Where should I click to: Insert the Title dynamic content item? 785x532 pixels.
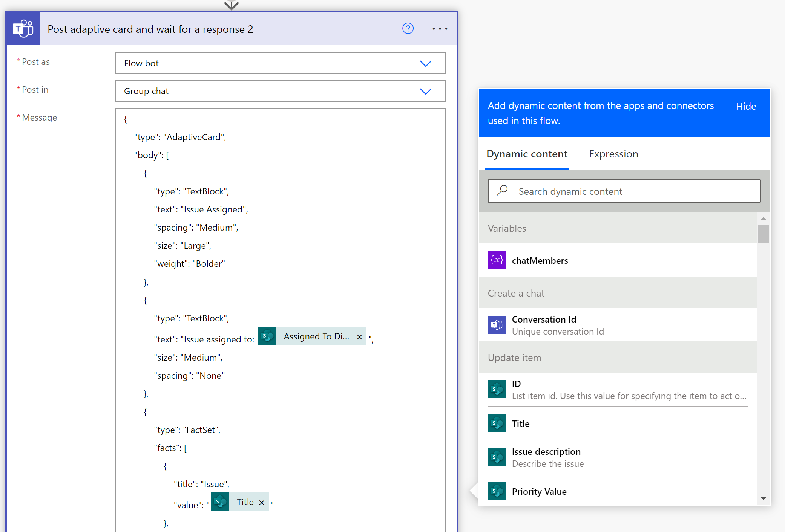click(x=520, y=423)
